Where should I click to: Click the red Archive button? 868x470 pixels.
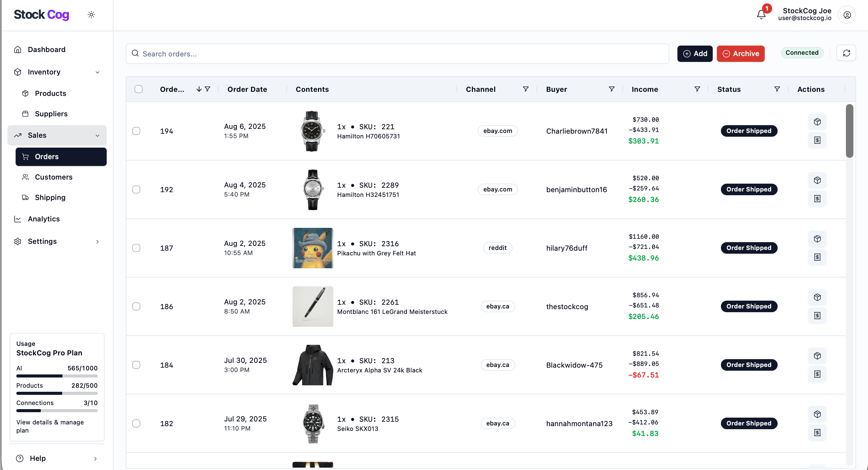click(x=741, y=53)
